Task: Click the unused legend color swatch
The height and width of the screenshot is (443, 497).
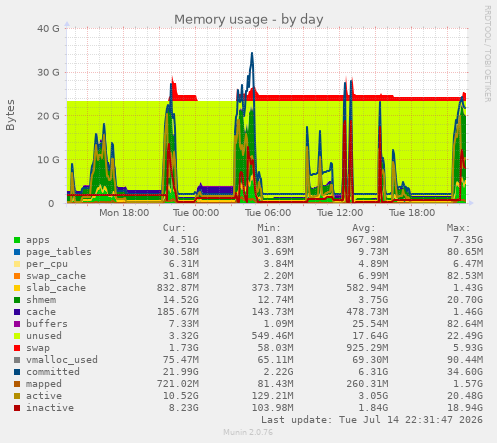Action: pos(17,336)
